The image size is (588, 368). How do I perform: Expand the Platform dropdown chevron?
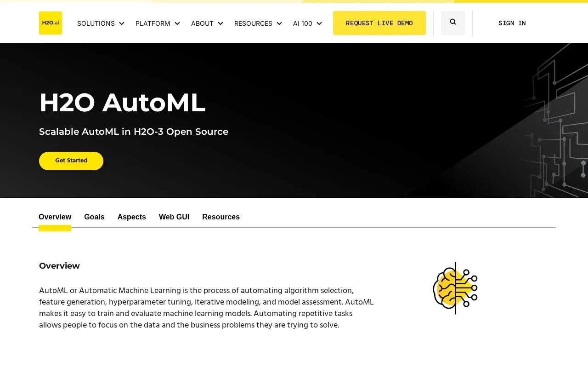(x=177, y=23)
